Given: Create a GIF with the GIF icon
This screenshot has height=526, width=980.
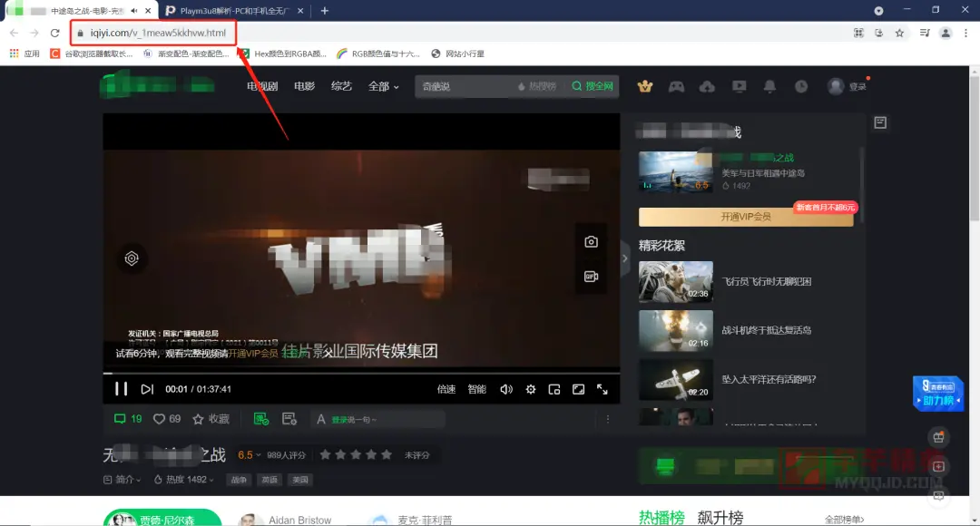Looking at the screenshot, I should (x=592, y=276).
